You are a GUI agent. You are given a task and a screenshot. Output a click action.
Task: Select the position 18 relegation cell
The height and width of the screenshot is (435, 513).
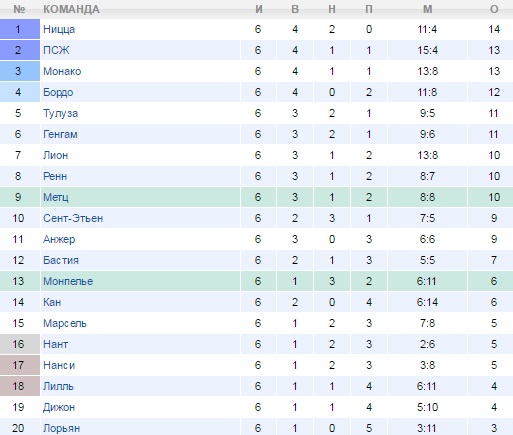[x=20, y=386]
